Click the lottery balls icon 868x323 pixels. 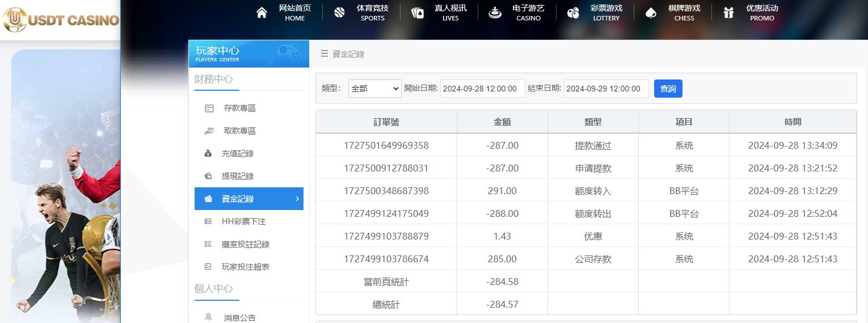coord(573,13)
